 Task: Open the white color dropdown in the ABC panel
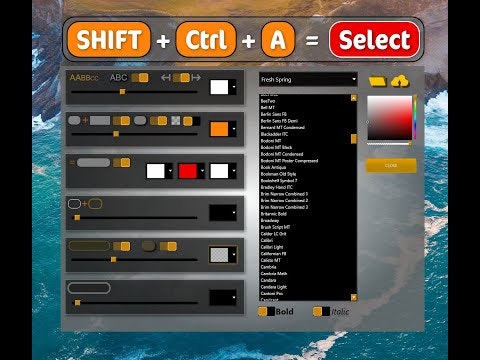(x=223, y=87)
